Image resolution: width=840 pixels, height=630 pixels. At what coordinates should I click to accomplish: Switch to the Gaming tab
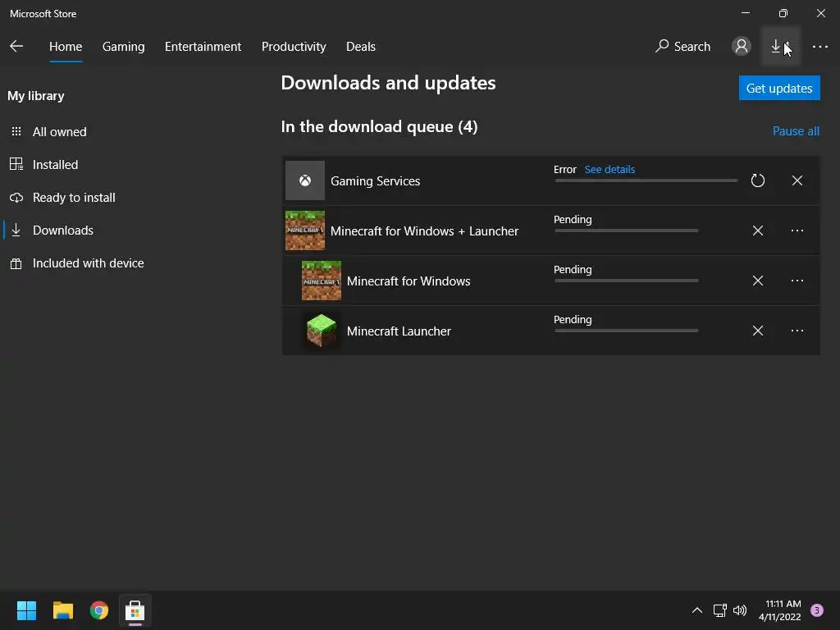[123, 47]
